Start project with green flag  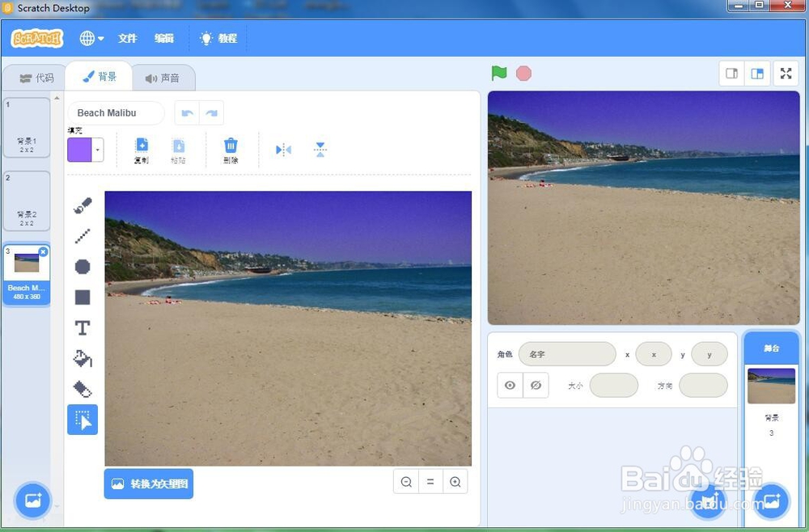pos(499,74)
